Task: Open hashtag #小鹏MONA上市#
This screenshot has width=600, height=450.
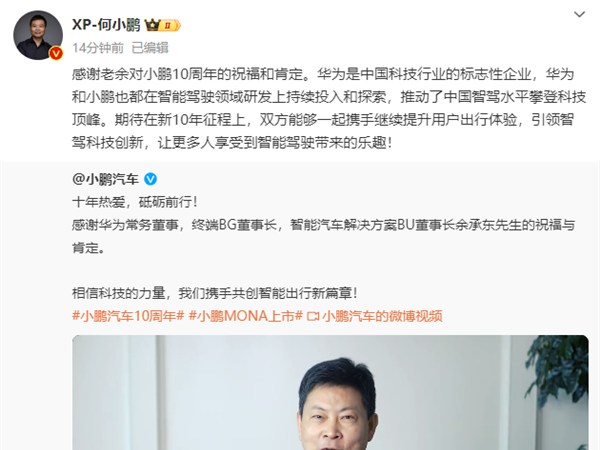Action: pyautogui.click(x=246, y=316)
